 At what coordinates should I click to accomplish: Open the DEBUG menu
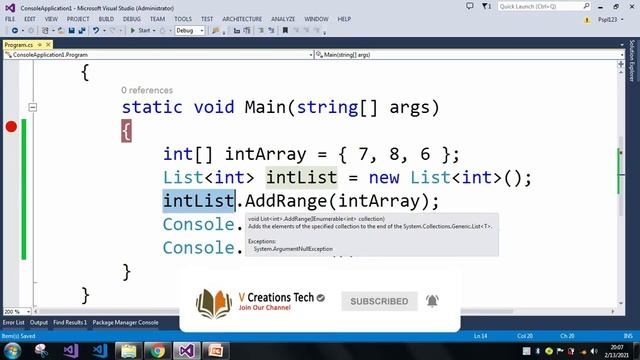pos(131,19)
